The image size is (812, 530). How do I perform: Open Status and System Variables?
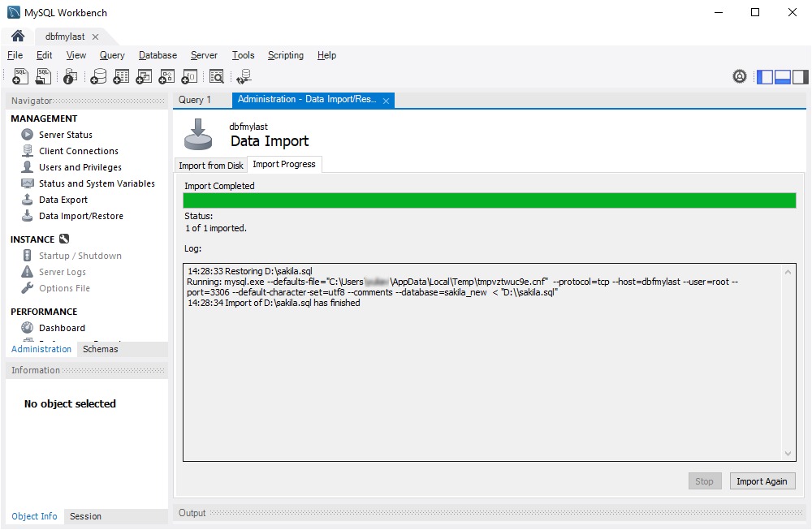click(x=97, y=183)
